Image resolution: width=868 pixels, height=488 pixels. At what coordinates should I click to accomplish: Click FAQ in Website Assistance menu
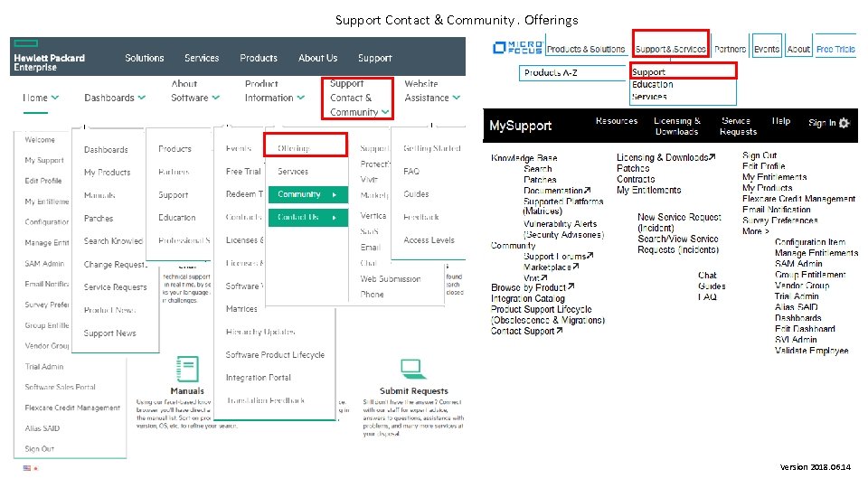(411, 172)
